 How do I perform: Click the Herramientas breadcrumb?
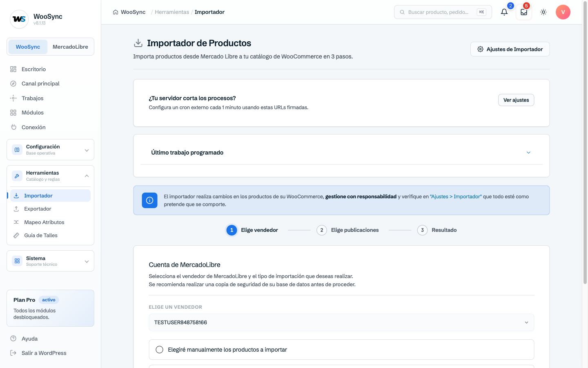[172, 12]
